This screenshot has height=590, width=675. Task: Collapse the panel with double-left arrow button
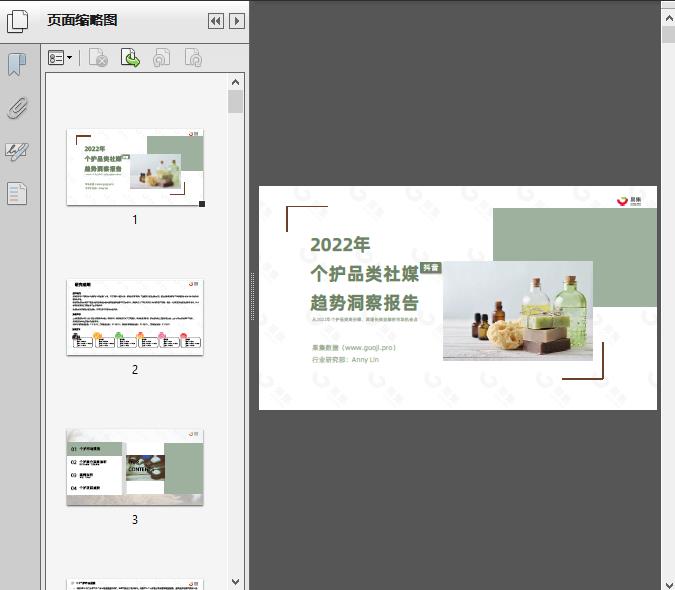(216, 21)
